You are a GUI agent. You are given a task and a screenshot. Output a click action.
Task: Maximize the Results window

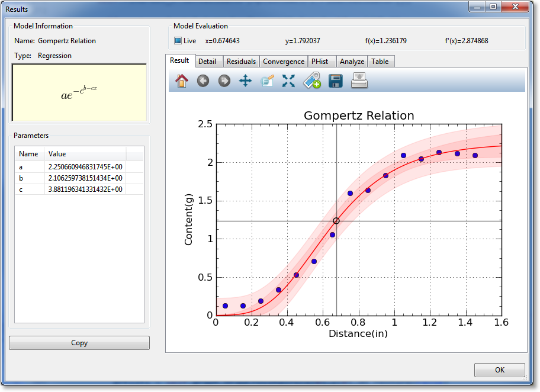493,7
